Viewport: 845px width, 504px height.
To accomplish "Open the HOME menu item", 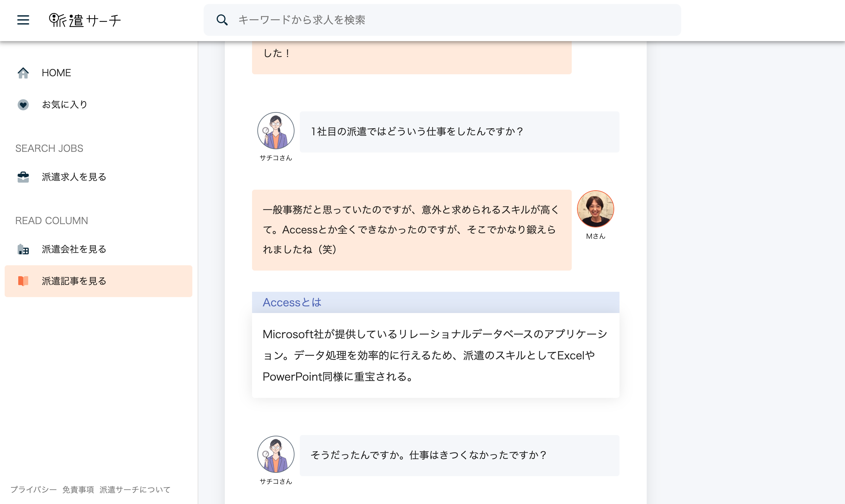I will click(56, 73).
